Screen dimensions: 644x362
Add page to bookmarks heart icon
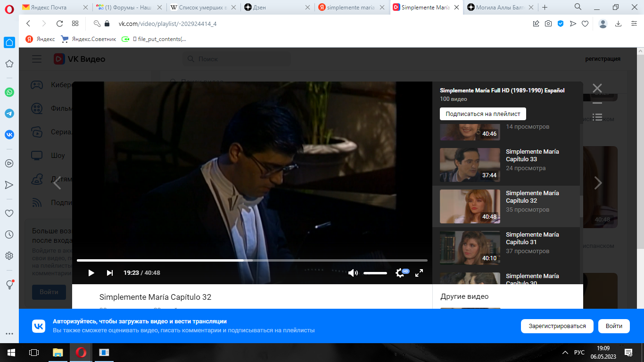pos(585,24)
